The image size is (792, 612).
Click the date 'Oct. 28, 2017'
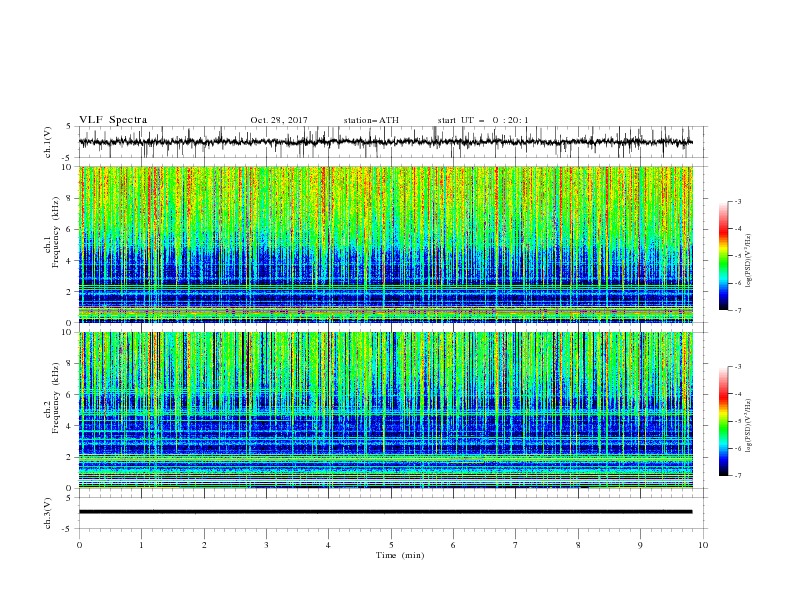(279, 120)
